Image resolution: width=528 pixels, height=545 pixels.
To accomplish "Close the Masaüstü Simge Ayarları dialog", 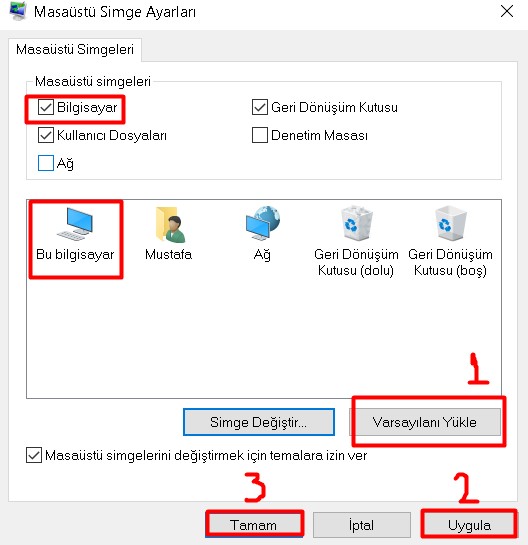I will point(507,11).
